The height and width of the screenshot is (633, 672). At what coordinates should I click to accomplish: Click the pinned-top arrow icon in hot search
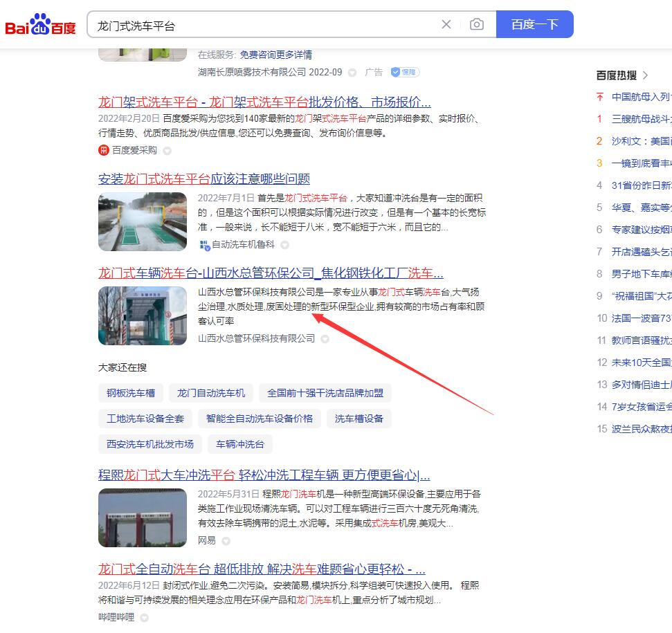pos(600,97)
